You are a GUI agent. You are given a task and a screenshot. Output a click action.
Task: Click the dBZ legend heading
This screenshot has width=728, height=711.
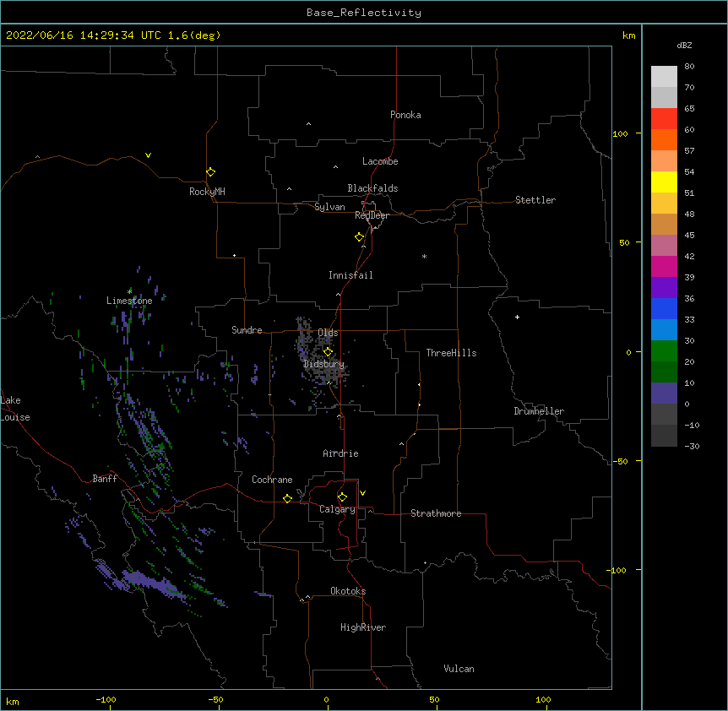coord(684,45)
